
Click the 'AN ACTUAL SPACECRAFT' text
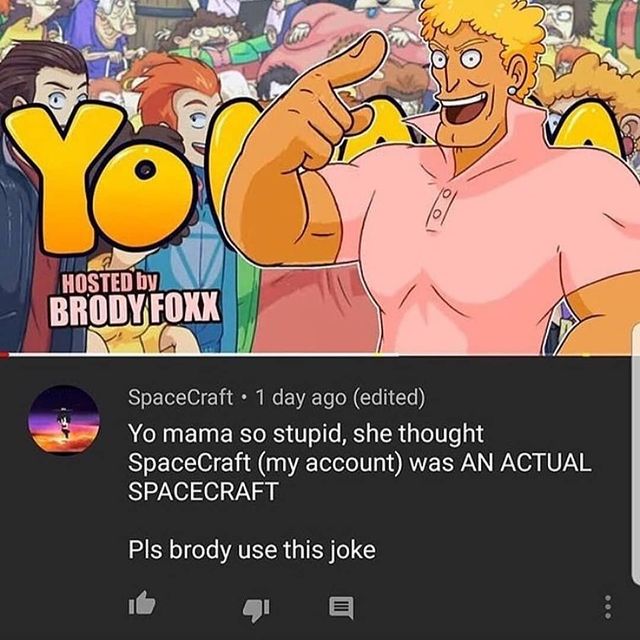(359, 476)
